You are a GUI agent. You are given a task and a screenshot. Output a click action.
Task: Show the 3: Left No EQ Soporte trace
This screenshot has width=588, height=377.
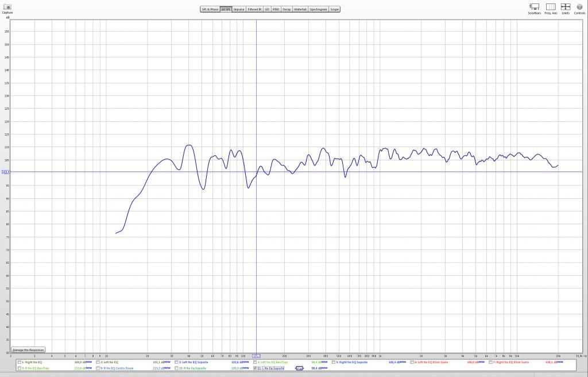pos(177,363)
